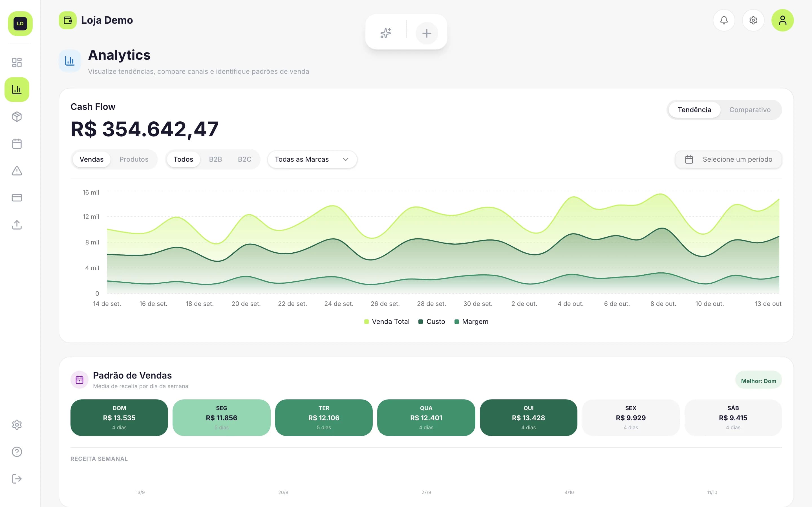This screenshot has height=507, width=812.
Task: Open the products box icon in sidebar
Action: point(17,116)
